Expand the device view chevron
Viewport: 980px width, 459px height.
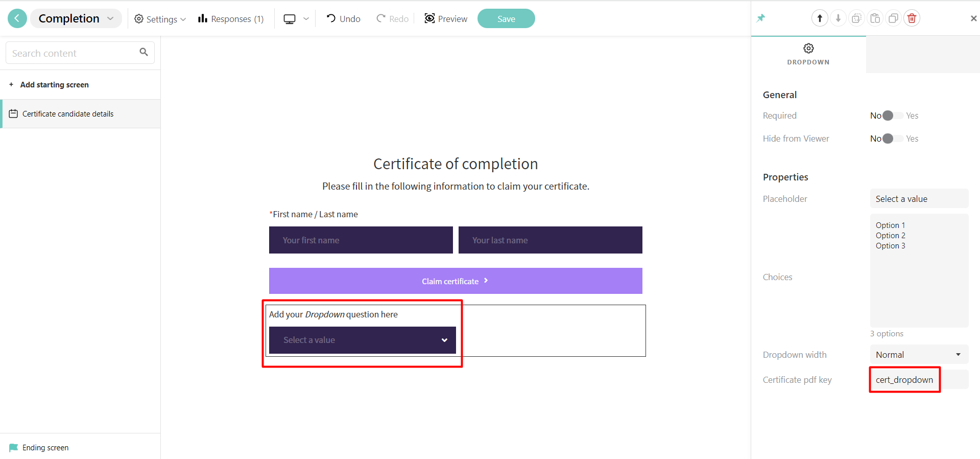306,19
